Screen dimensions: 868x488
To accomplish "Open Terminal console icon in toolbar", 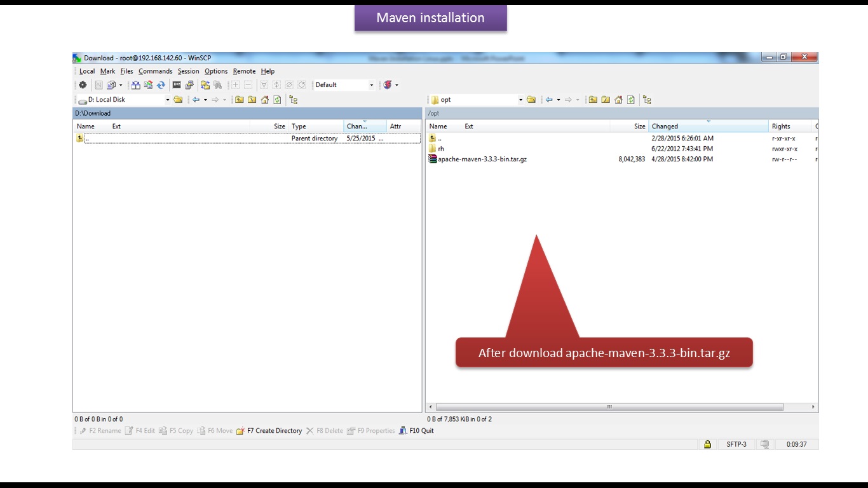I will point(177,85).
